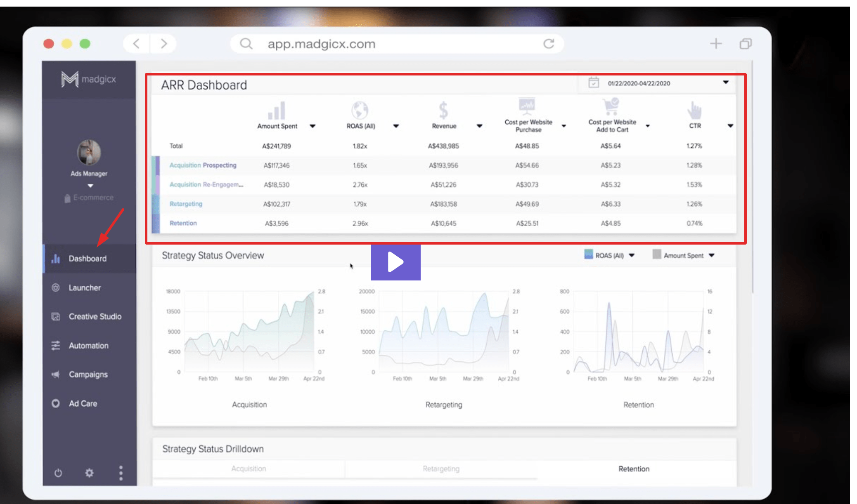Open the Retargeting row link in the ARR table

click(x=186, y=204)
